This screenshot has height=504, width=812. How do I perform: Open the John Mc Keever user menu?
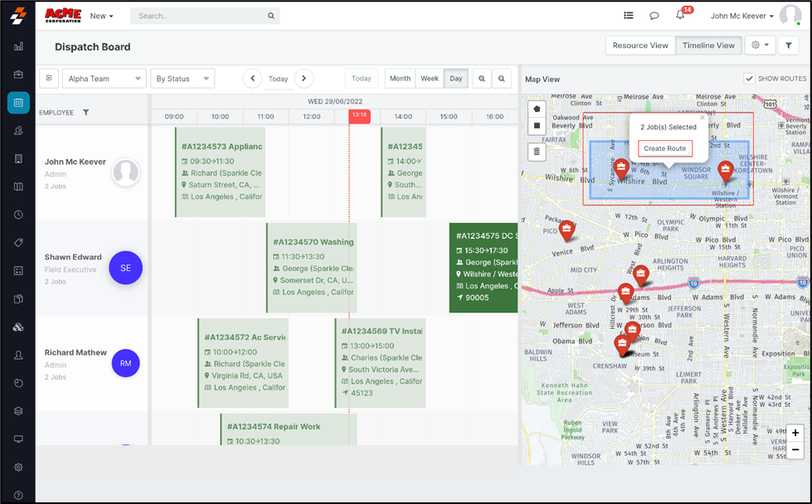742,16
